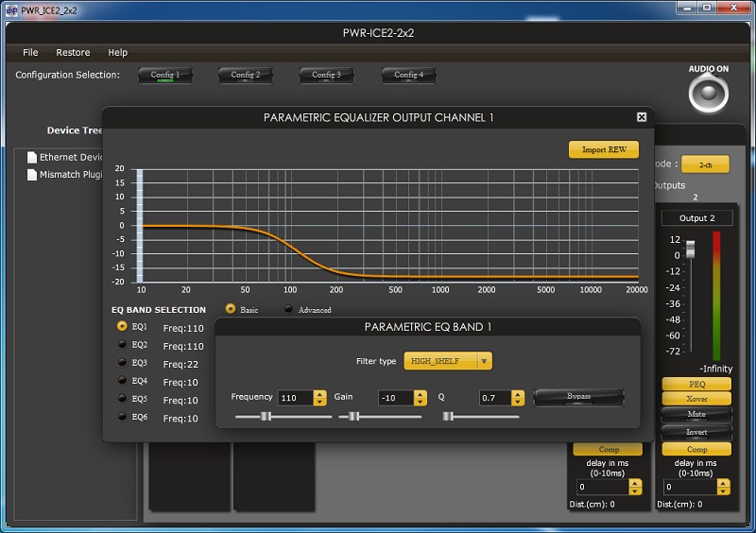
Task: Toggle the AUDIO ON speaker button
Action: coord(708,94)
